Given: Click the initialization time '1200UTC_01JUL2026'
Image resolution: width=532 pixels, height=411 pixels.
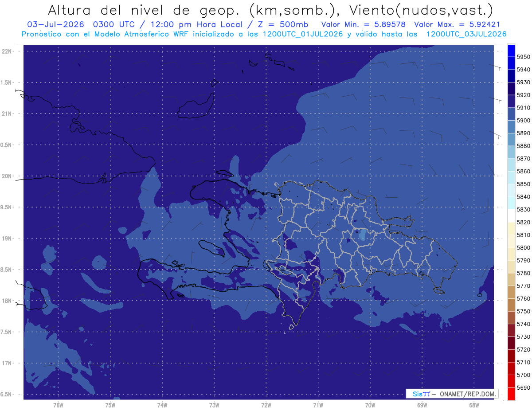Looking at the screenshot, I should [303, 34].
